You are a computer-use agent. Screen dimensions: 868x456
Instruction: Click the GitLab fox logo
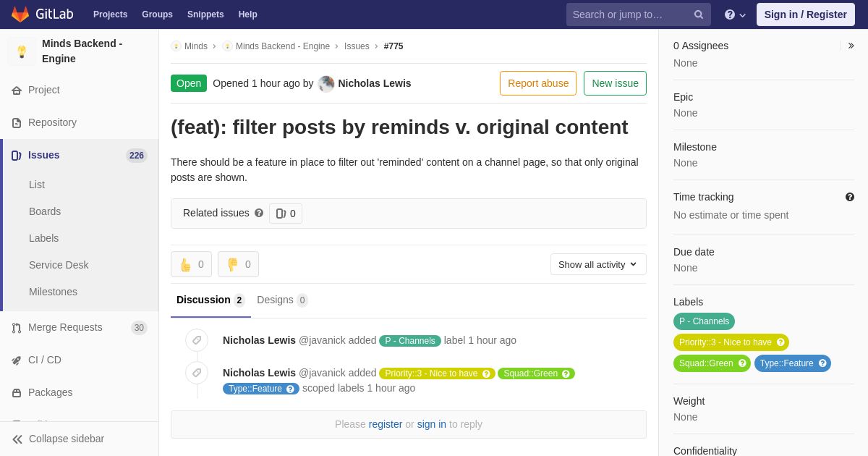[20, 14]
